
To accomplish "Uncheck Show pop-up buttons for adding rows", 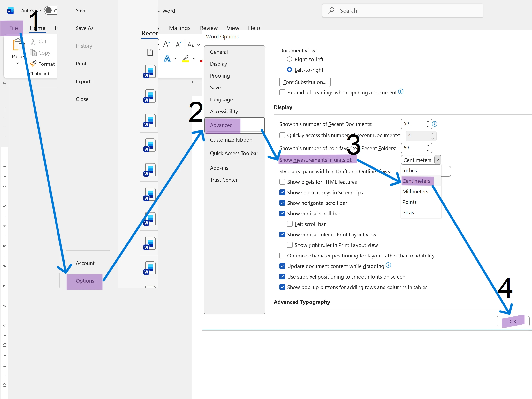I will tap(282, 287).
